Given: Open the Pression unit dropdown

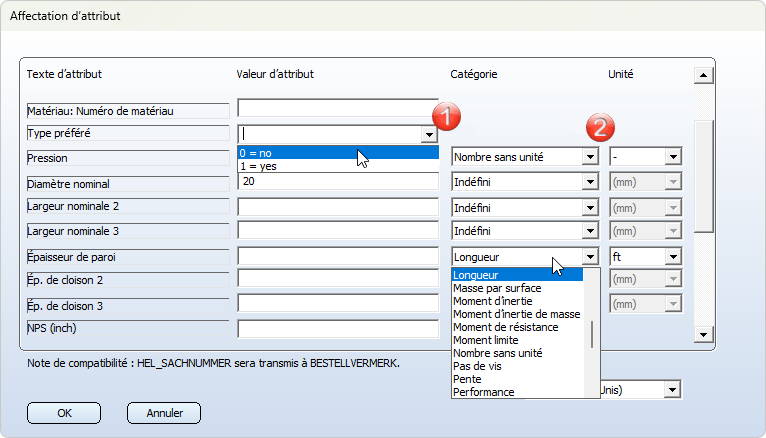Looking at the screenshot, I should point(673,157).
